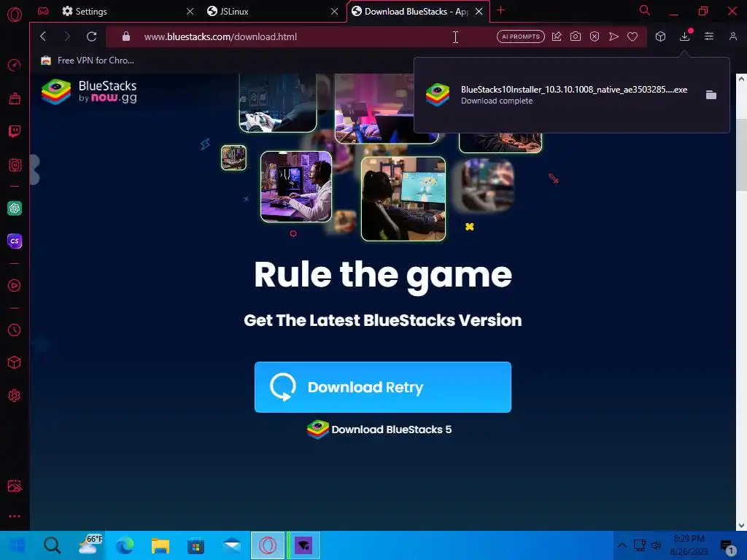Open Twitch panel in sidebar
The width and height of the screenshot is (747, 560).
15,131
